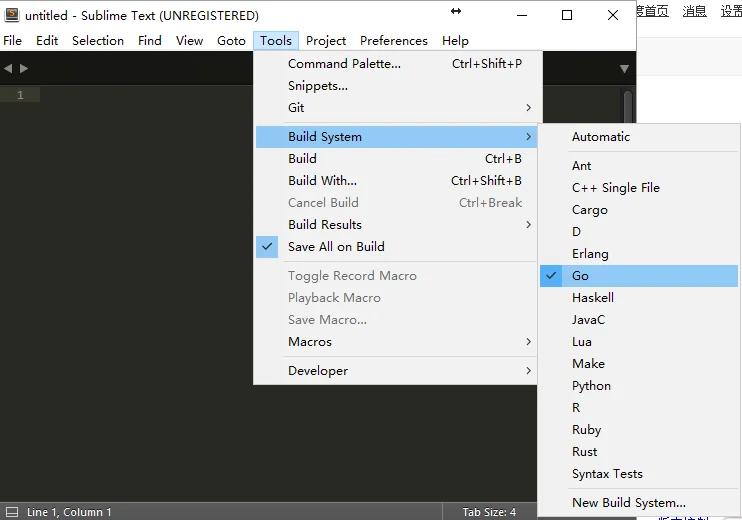Open the Find menu
Viewport: 742px width, 520px height.
150,41
